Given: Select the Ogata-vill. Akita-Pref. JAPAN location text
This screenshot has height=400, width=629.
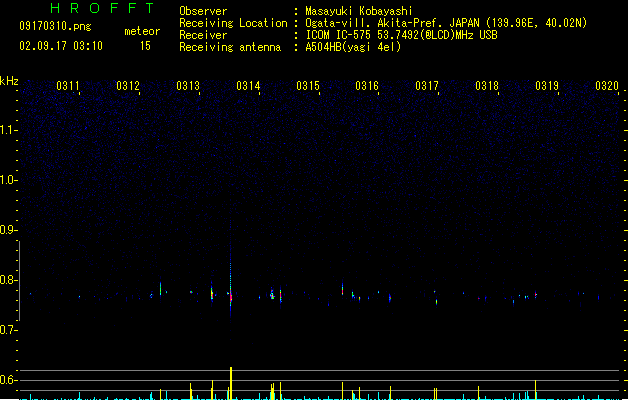Looking at the screenshot, I should click(446, 23).
